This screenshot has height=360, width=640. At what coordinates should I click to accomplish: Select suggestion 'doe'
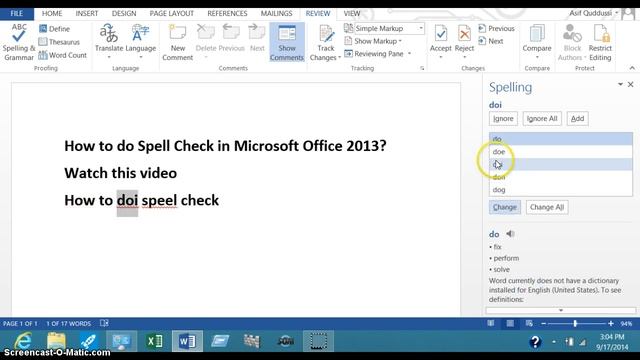(x=561, y=152)
